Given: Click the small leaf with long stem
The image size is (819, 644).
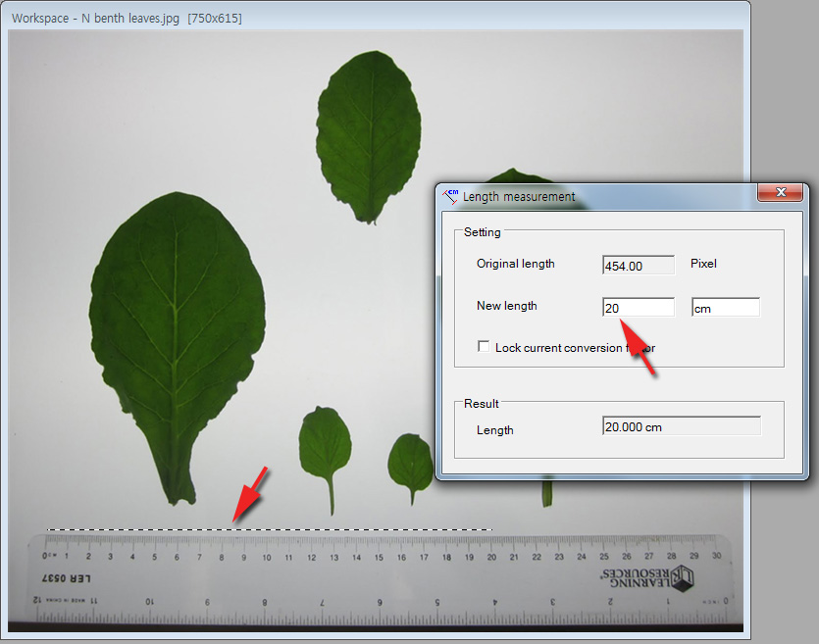Looking at the screenshot, I should click(325, 446).
